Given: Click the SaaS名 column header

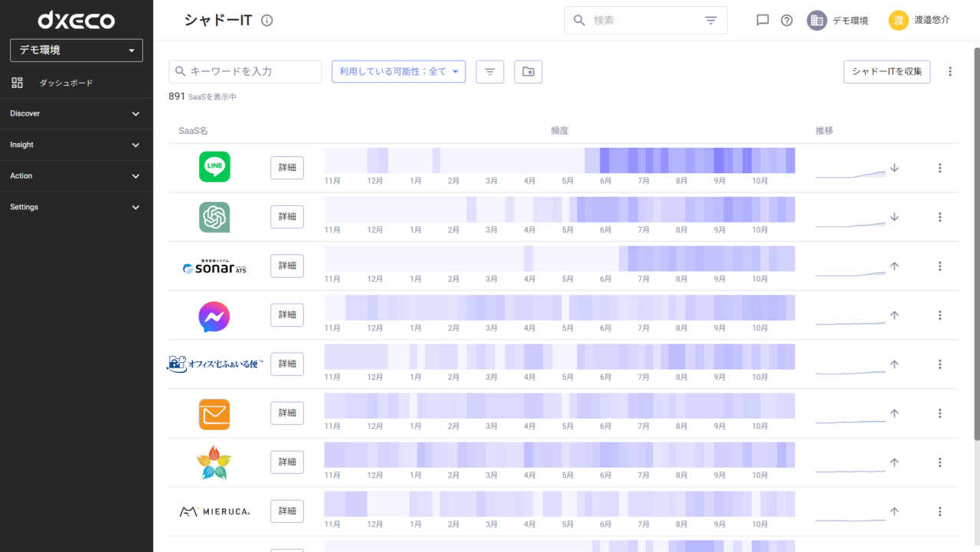Looking at the screenshot, I should point(193,131).
